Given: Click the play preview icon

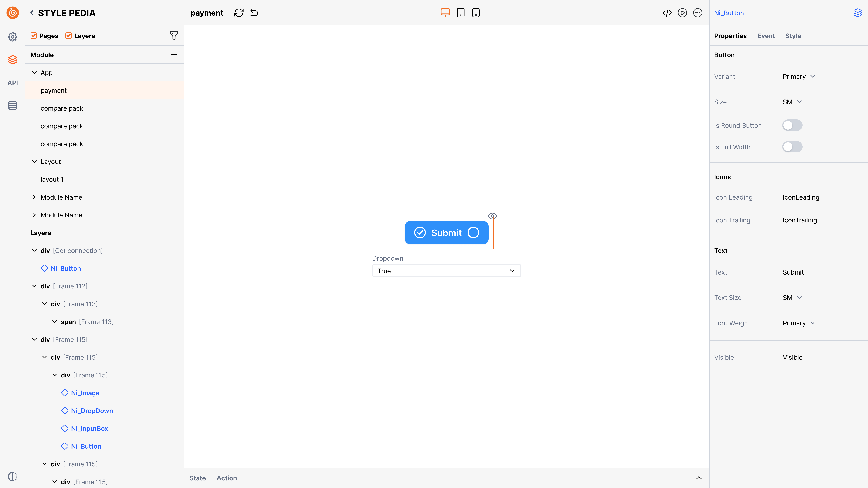Looking at the screenshot, I should coord(682,13).
